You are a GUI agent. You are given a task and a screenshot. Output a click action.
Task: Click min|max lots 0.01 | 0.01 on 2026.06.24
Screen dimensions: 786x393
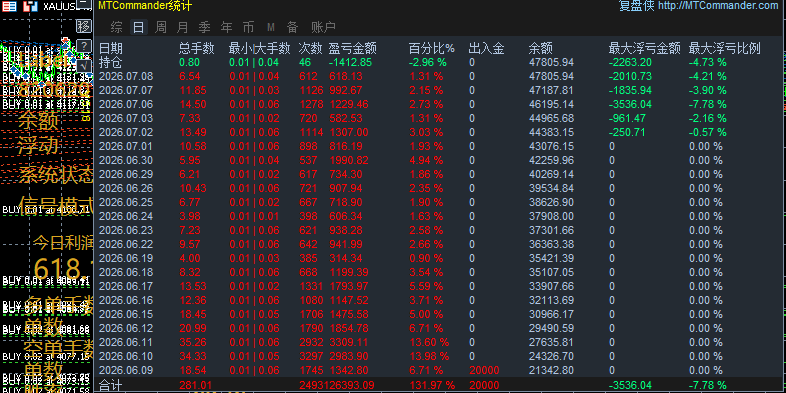[x=254, y=217]
